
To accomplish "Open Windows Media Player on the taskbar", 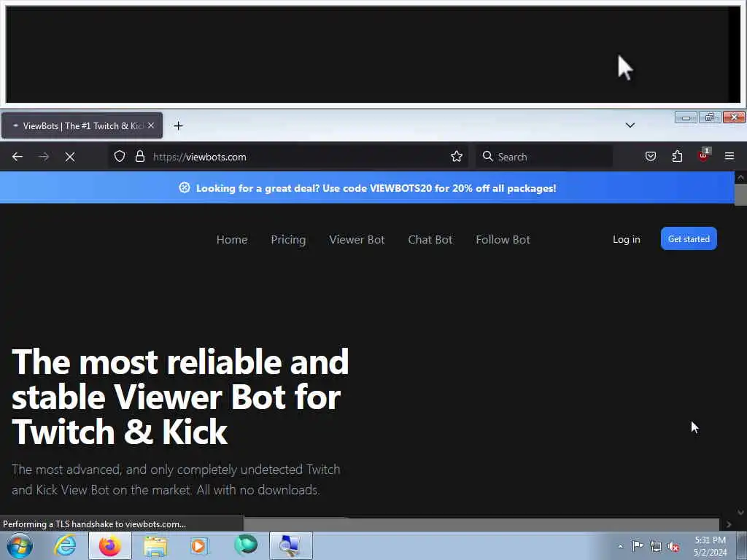I will tap(199, 545).
